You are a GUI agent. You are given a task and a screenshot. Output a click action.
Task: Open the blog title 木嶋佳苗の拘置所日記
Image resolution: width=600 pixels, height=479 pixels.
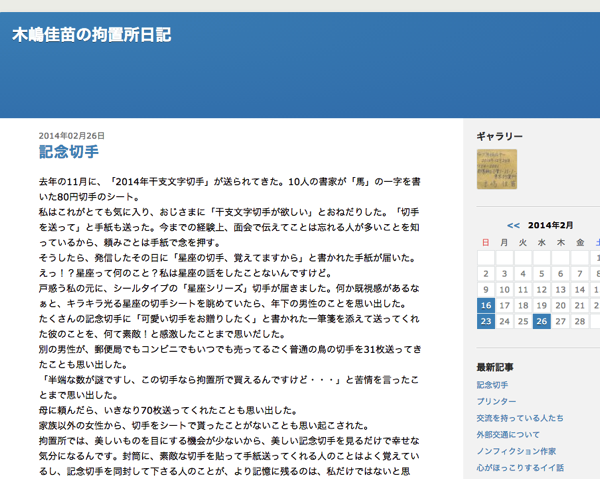click(x=92, y=35)
